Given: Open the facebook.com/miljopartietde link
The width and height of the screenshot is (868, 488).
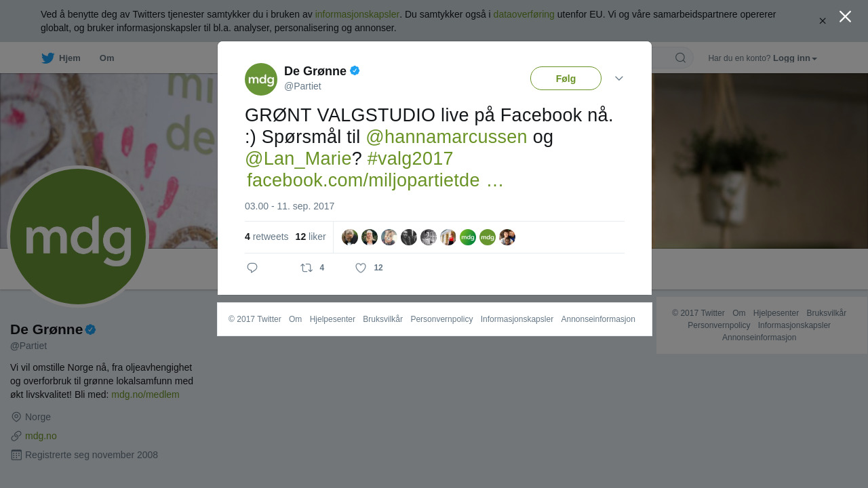Looking at the screenshot, I should click(x=374, y=180).
